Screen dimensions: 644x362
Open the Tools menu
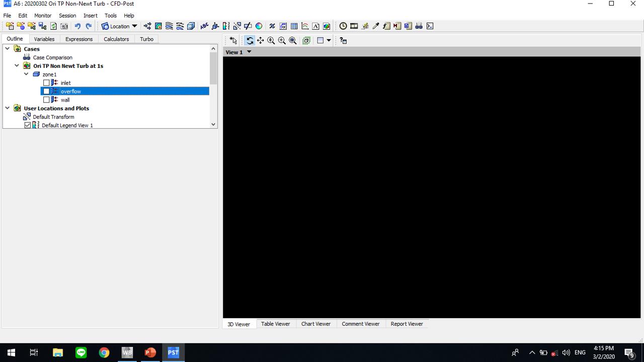(111, 16)
